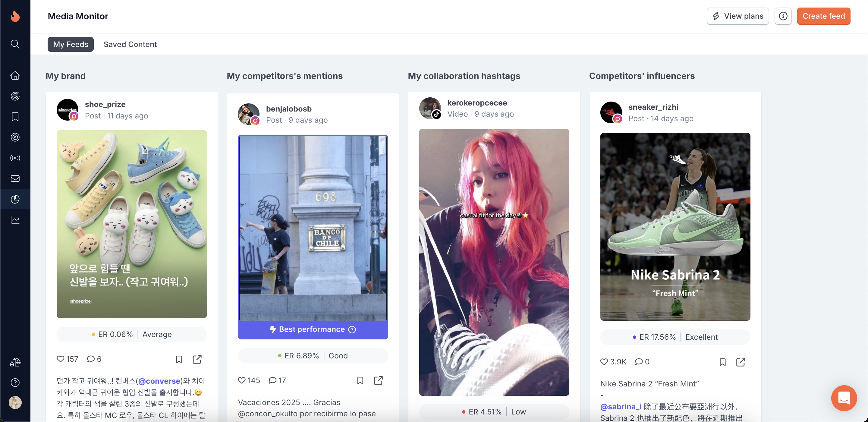Open the line chart analytics sidebar icon
Viewport: 868px width, 422px height.
tap(15, 220)
